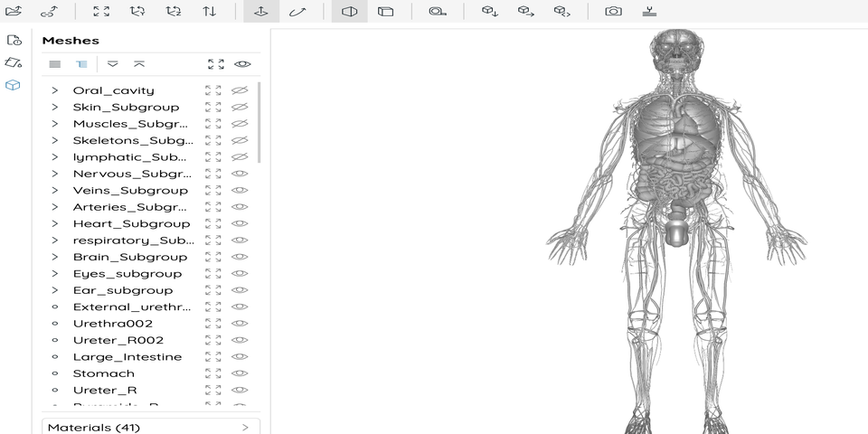Click the collapse all tree button
The width and height of the screenshot is (868, 434).
tap(138, 64)
